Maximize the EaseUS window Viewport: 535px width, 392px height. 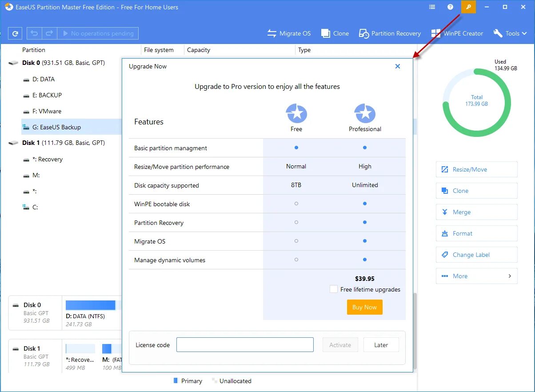point(505,7)
